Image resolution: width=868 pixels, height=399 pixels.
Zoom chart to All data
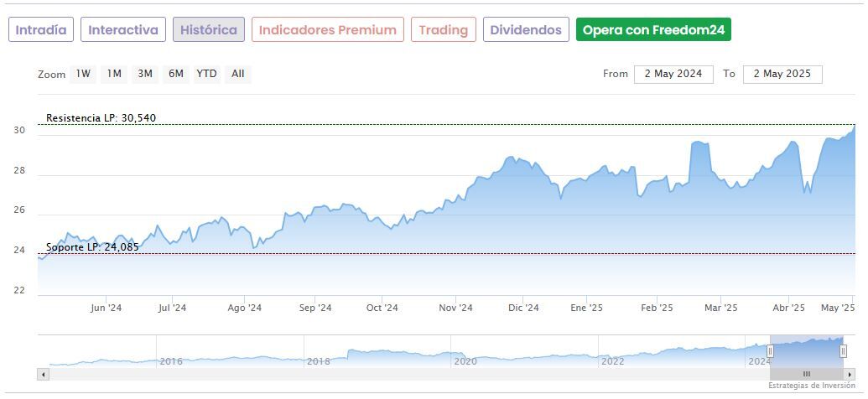click(238, 74)
